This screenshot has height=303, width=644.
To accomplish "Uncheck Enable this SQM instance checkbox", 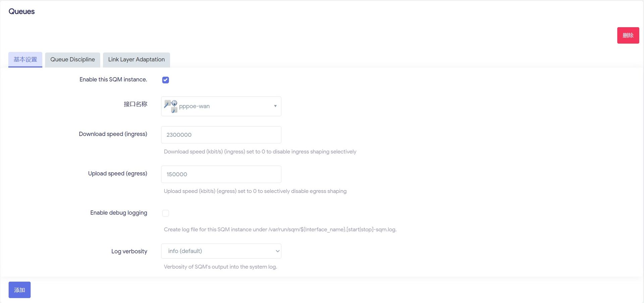I will (165, 80).
